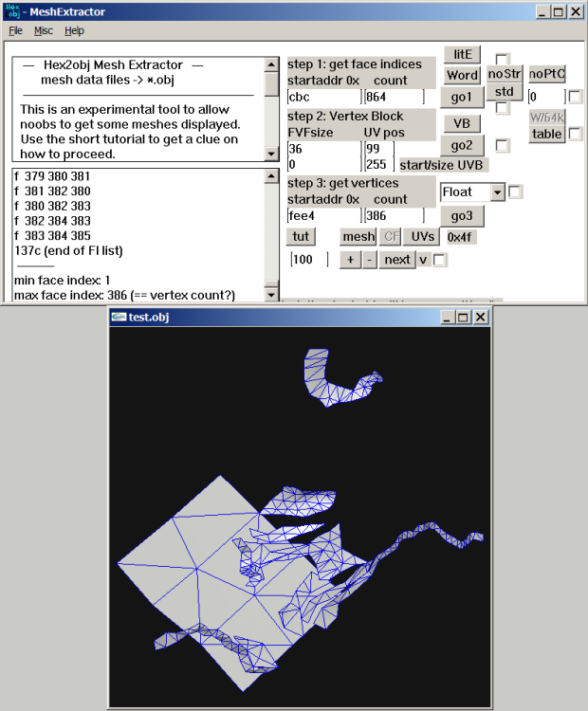Click the 'min face index: 1' line
588x711 pixels.
click(63, 281)
